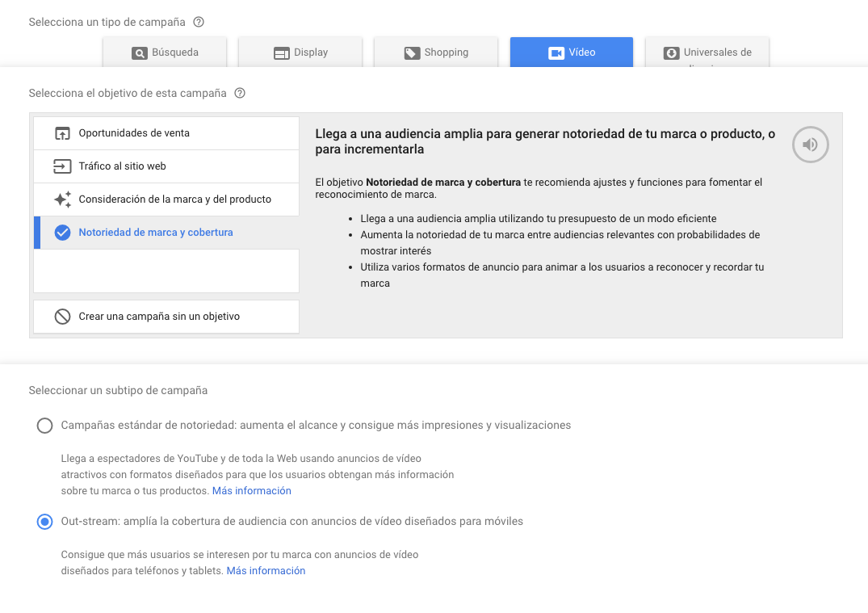Click the Oportunidades de venta objective icon

pos(62,133)
